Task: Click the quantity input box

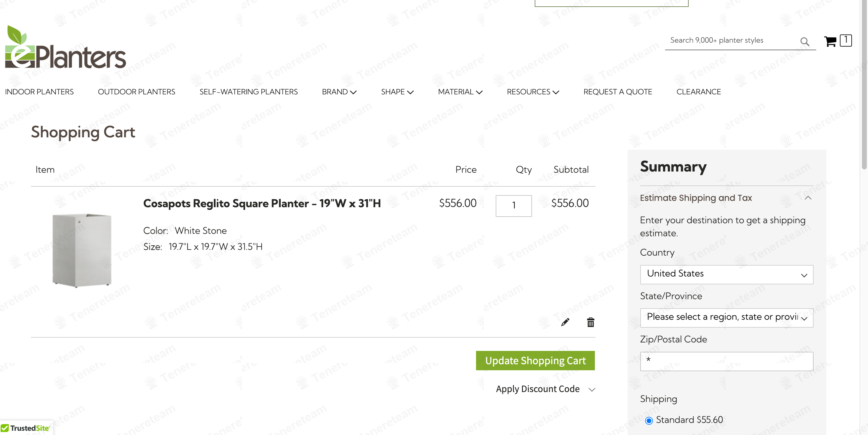Action: [514, 206]
